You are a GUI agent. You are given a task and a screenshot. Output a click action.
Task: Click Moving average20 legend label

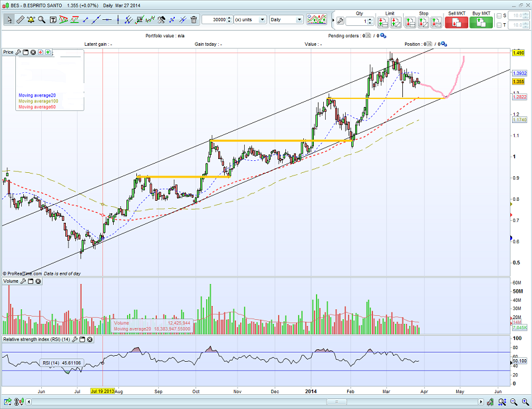coord(37,95)
